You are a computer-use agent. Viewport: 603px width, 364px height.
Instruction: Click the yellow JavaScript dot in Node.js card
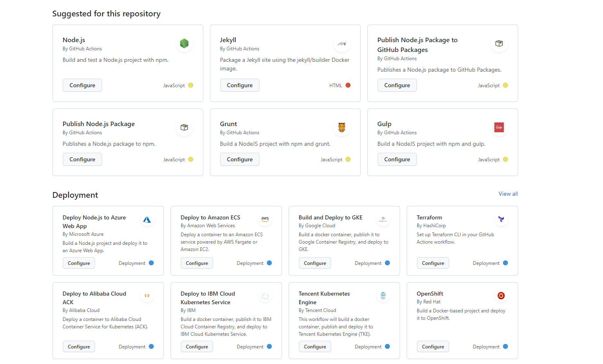[191, 85]
